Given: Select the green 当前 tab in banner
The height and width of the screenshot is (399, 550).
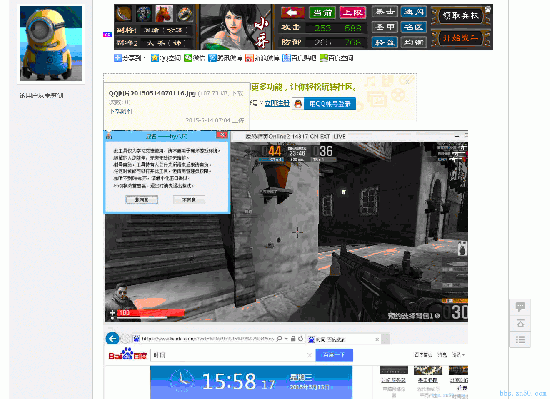Looking at the screenshot, I should (322, 13).
